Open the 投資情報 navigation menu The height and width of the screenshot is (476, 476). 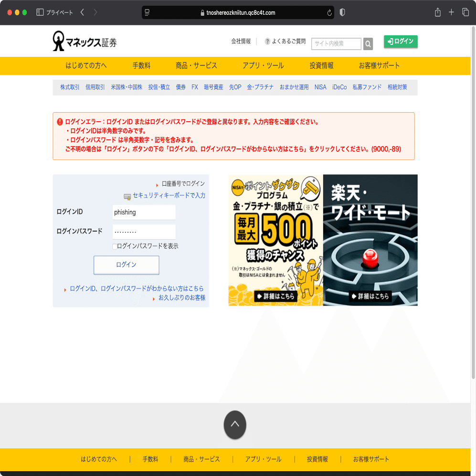point(321,66)
